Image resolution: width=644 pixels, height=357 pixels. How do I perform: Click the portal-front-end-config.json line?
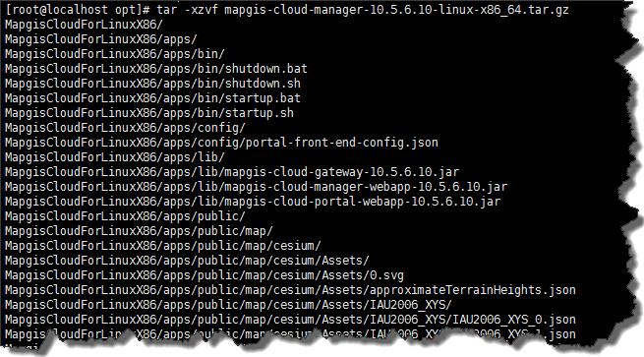[221, 143]
